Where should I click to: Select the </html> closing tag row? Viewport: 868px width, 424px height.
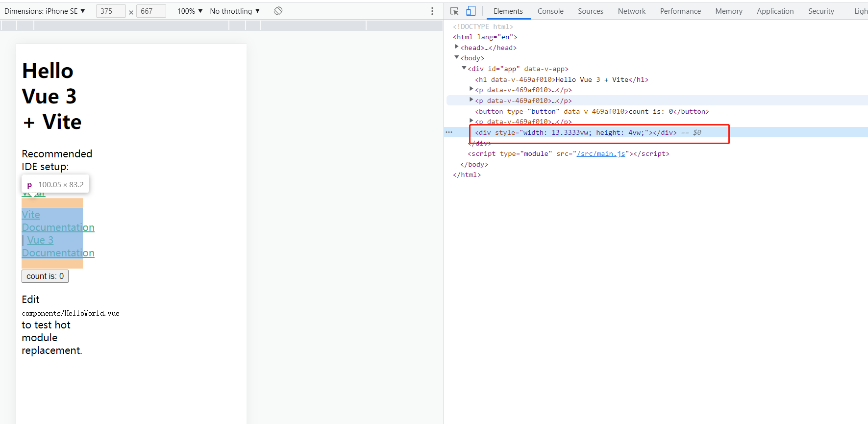pos(467,175)
